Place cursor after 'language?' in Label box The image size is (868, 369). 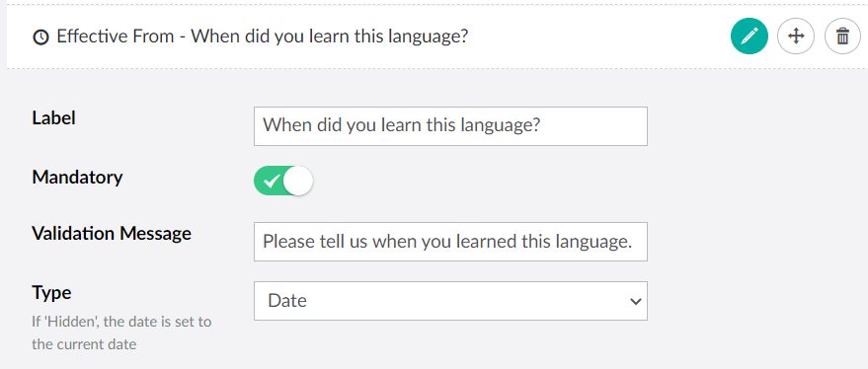coord(542,126)
